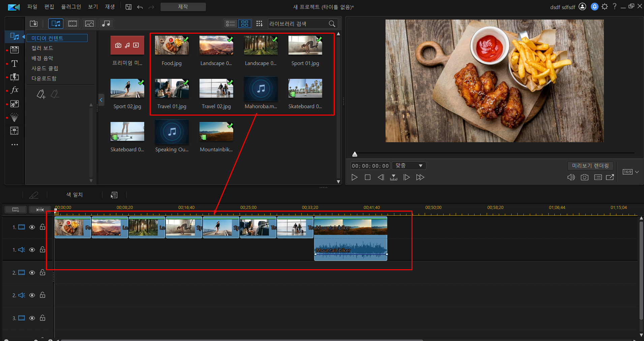Hide video track 1 with eye icon
The width and height of the screenshot is (644, 341).
[x=32, y=227]
